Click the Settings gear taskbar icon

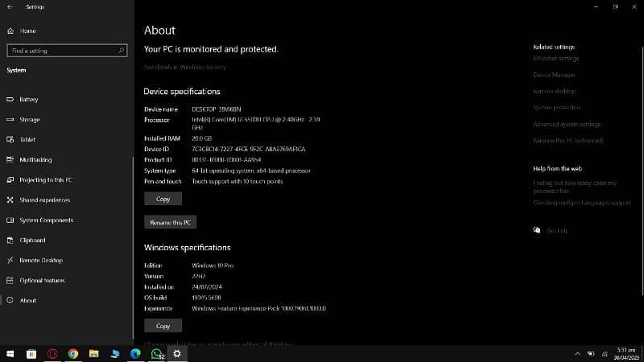pos(177,354)
